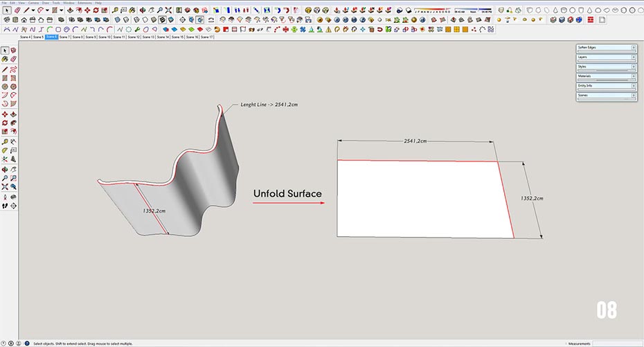
Task: Switch to the Scene 10 tab
Action: pos(105,37)
